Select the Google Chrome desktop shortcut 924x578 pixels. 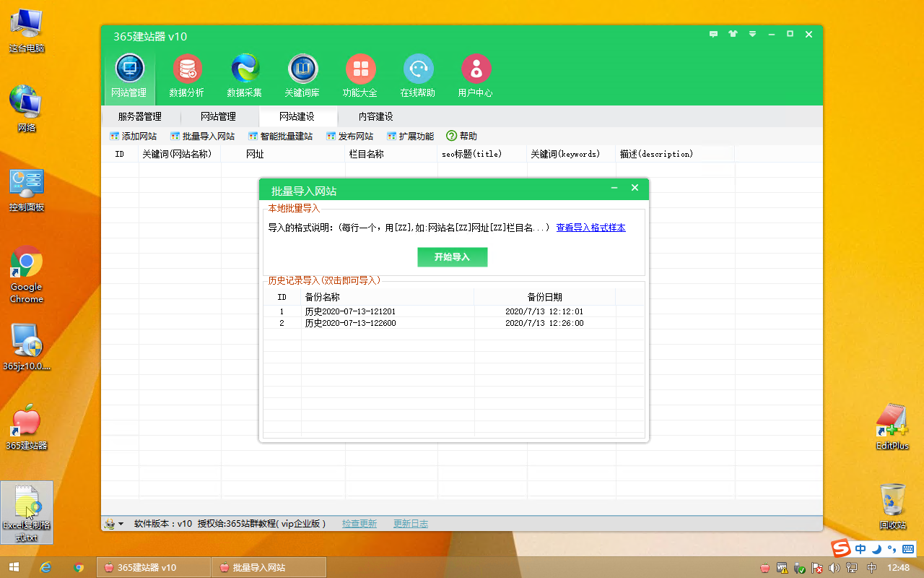pyautogui.click(x=27, y=275)
